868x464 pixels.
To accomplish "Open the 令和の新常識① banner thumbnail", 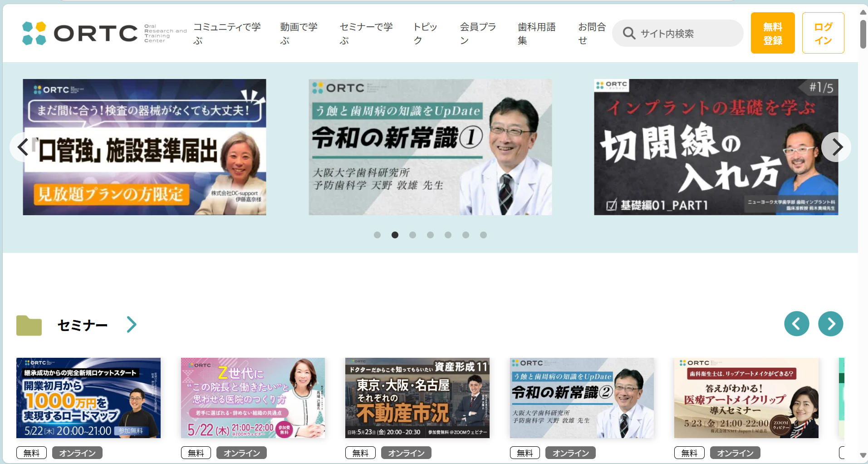I will 430,147.
